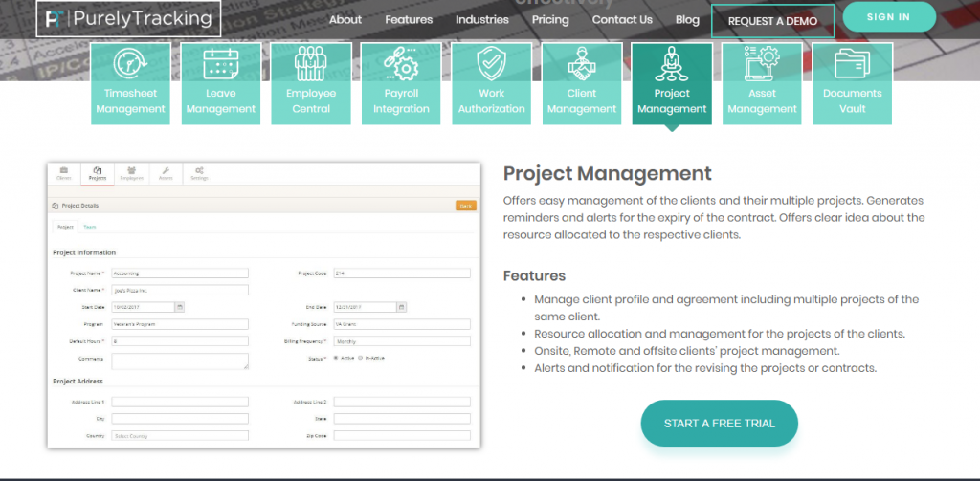The height and width of the screenshot is (481, 980).
Task: Click the Program field showing Veteran's Program
Action: (x=180, y=325)
